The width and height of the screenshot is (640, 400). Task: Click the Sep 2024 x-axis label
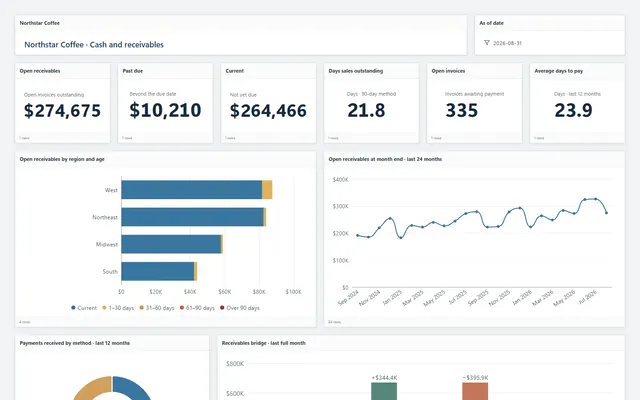pos(349,298)
